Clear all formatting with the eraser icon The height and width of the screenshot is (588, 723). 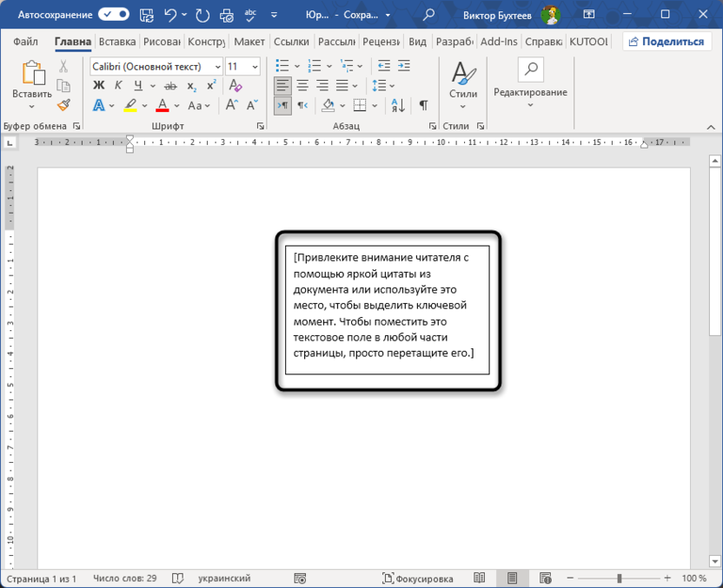(235, 85)
